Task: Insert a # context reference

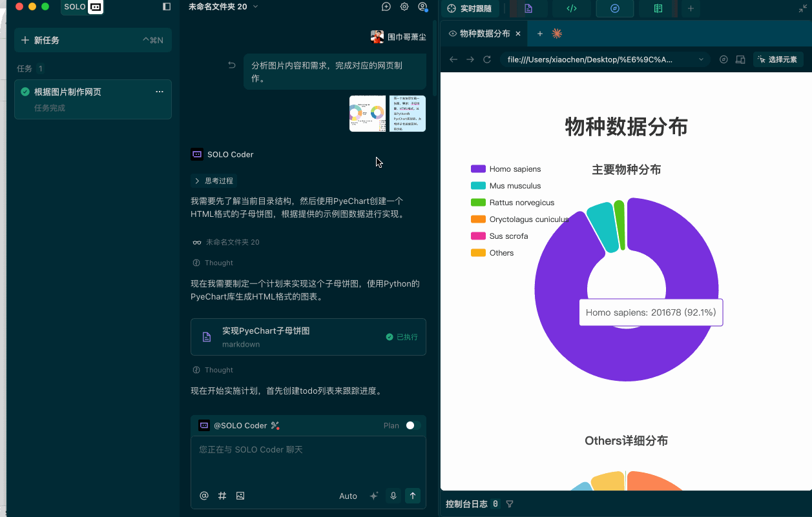Action: pos(222,496)
